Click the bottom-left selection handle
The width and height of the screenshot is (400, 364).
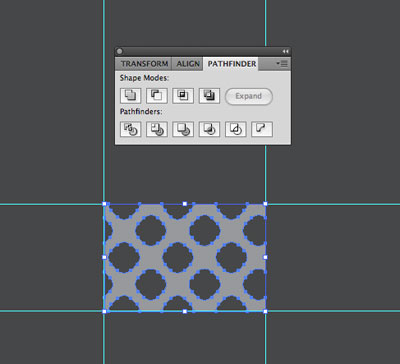(x=104, y=311)
